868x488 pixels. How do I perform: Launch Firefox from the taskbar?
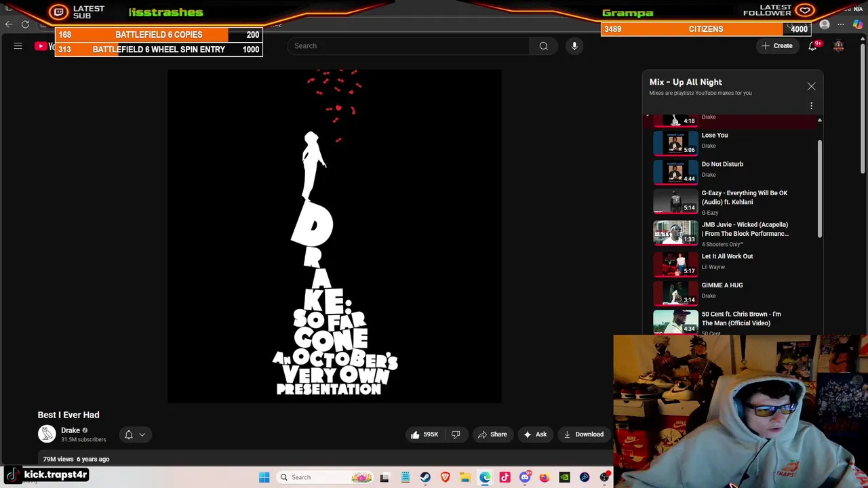545,477
